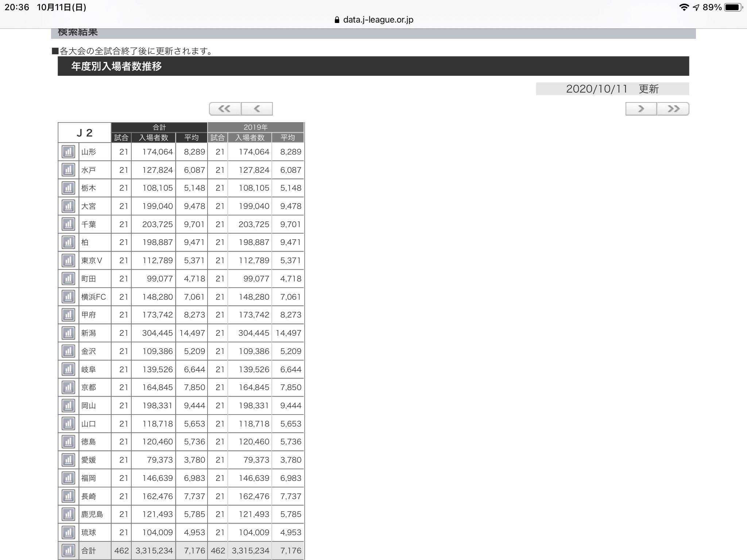The image size is (747, 560).
Task: Select 新潟 total attendance 304,445 under 合計
Action: click(x=158, y=333)
